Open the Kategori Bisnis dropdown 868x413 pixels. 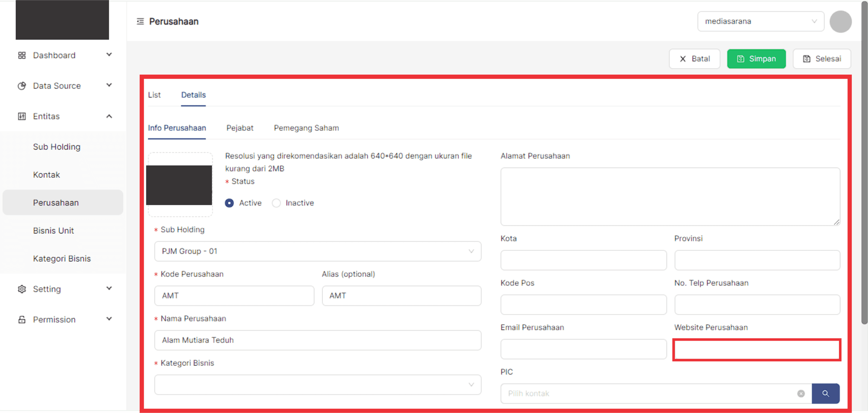(x=317, y=385)
